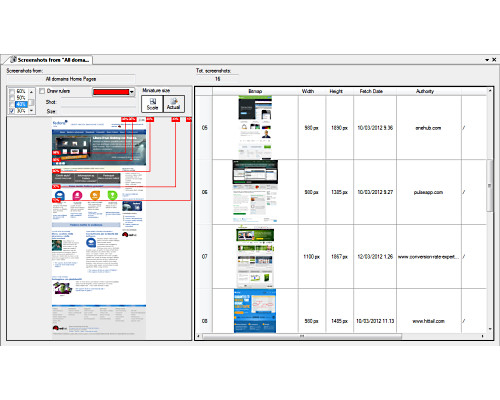Click the Size info field
The width and height of the screenshot is (500, 400).
coord(98,111)
